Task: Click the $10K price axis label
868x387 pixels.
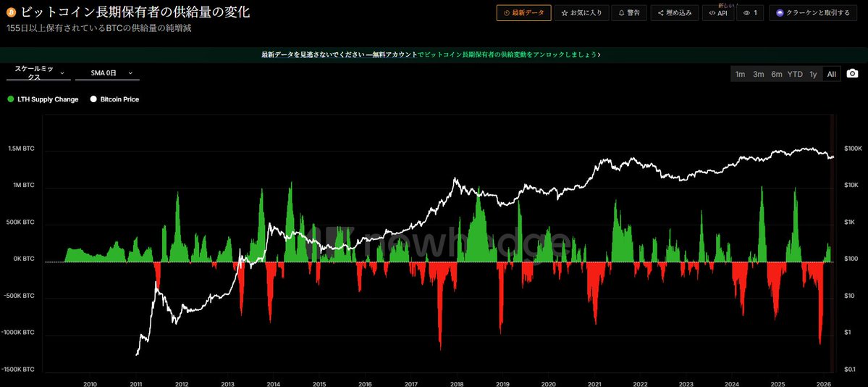Action: [x=851, y=186]
